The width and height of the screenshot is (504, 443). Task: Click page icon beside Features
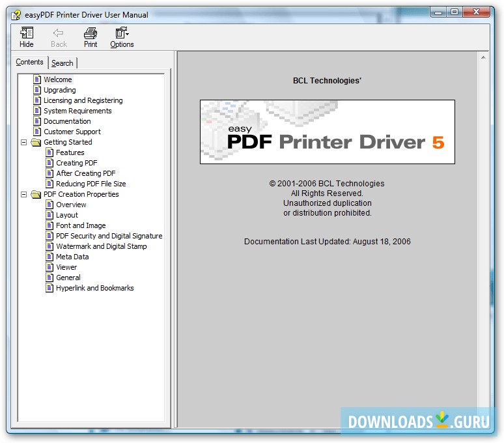coord(49,152)
